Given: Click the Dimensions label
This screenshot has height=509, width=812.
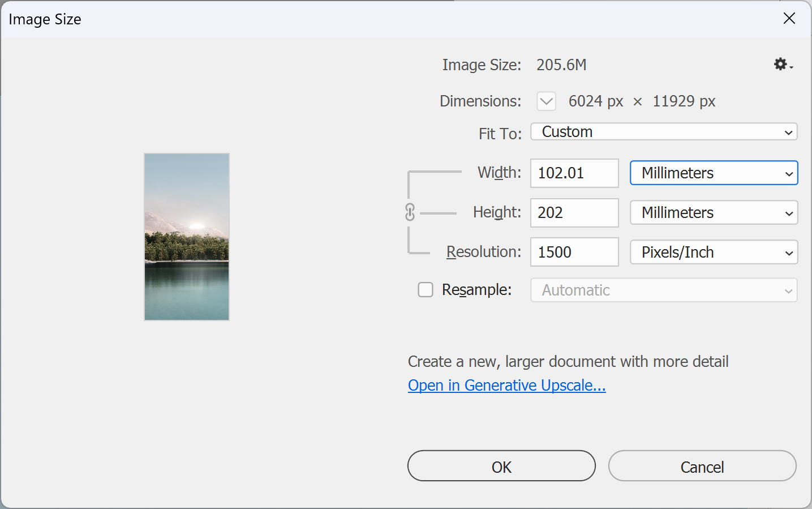Looking at the screenshot, I should click(x=480, y=101).
